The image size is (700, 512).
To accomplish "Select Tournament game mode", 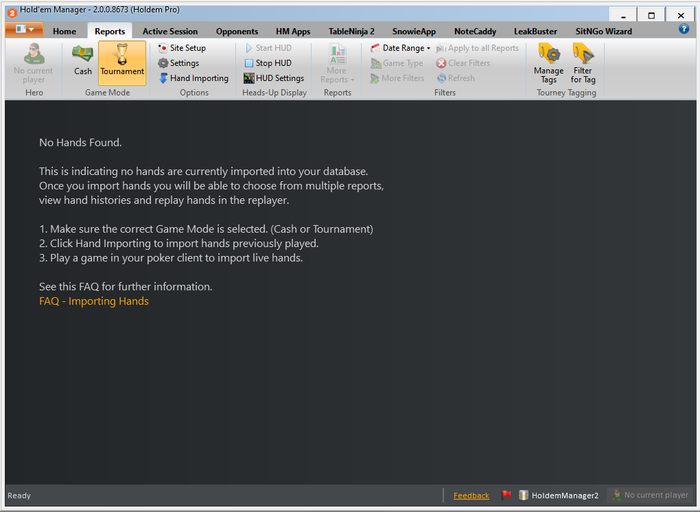I will tap(122, 63).
